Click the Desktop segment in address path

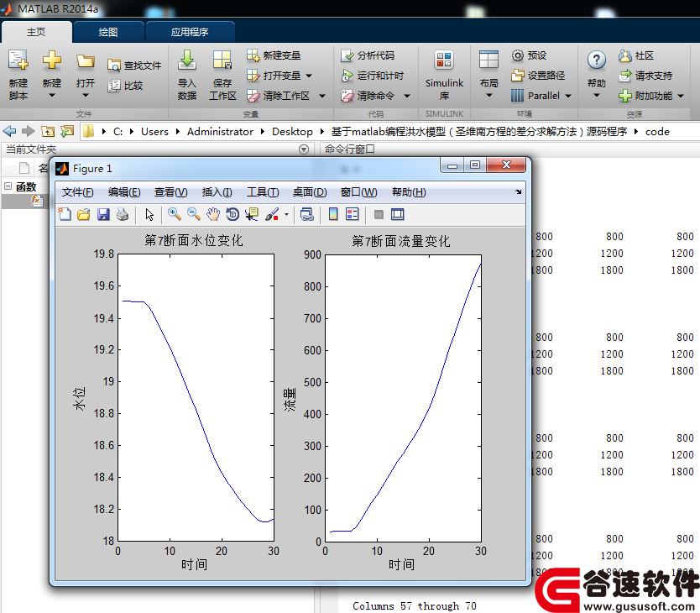pos(292,132)
